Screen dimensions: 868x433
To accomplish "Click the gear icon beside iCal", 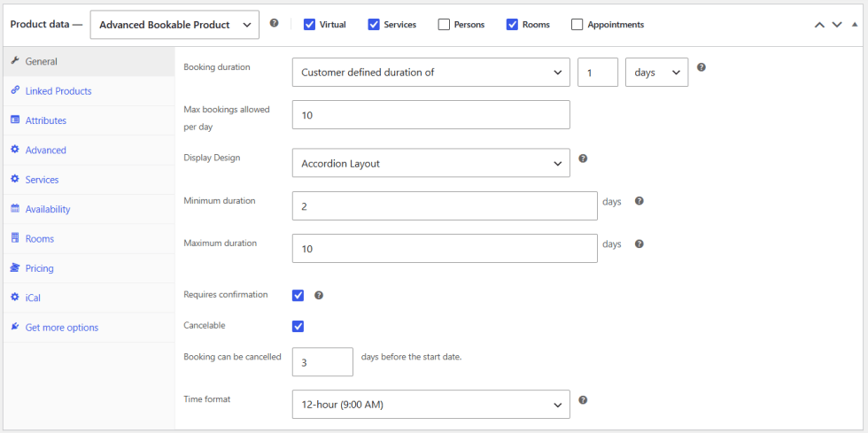I will (15, 298).
